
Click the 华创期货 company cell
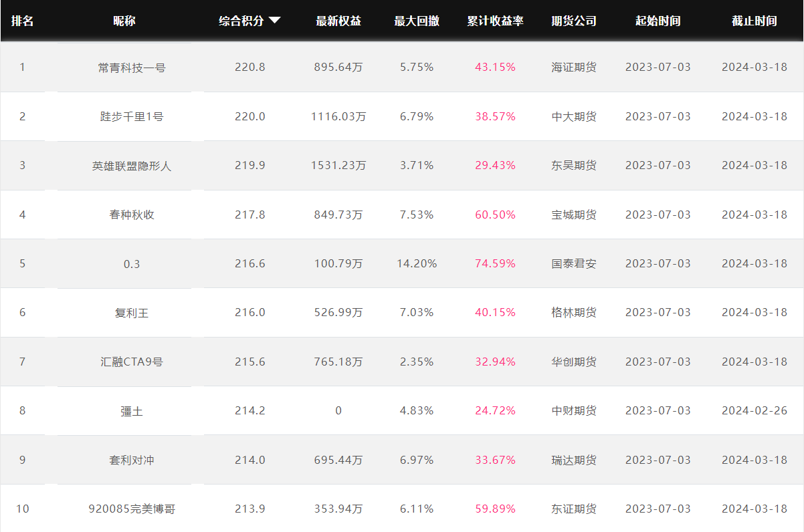pyautogui.click(x=574, y=362)
